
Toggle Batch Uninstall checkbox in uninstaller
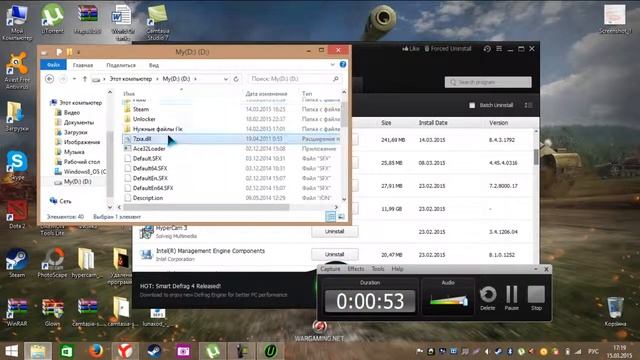coord(472,105)
